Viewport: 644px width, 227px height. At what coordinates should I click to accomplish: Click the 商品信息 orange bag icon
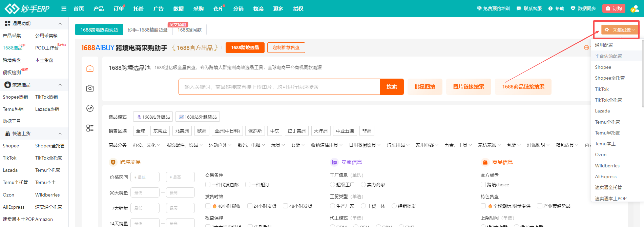click(x=485, y=162)
